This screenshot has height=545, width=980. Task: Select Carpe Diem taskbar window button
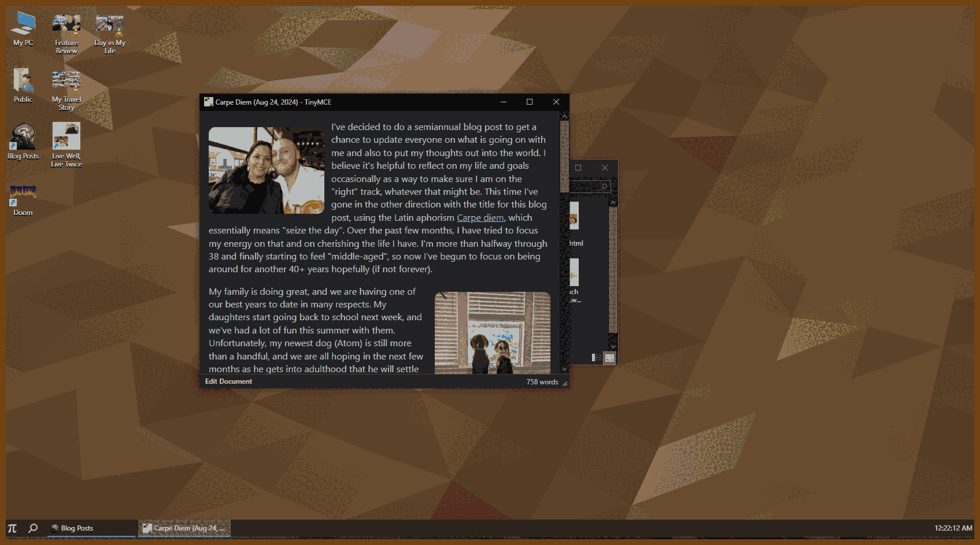point(184,528)
